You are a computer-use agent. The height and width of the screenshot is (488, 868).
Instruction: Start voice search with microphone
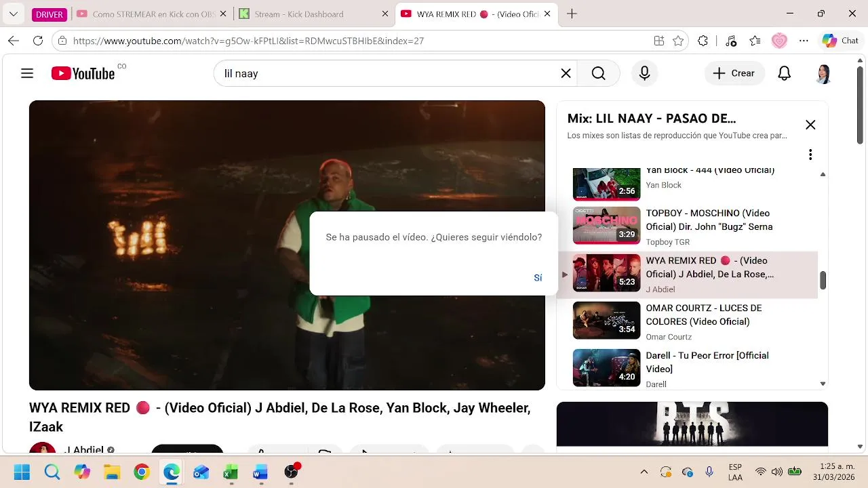[644, 73]
